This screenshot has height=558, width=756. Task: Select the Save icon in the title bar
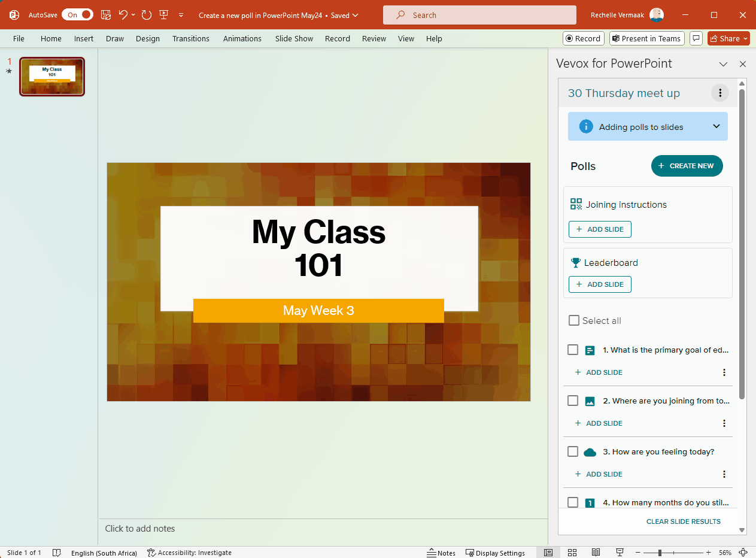click(106, 15)
